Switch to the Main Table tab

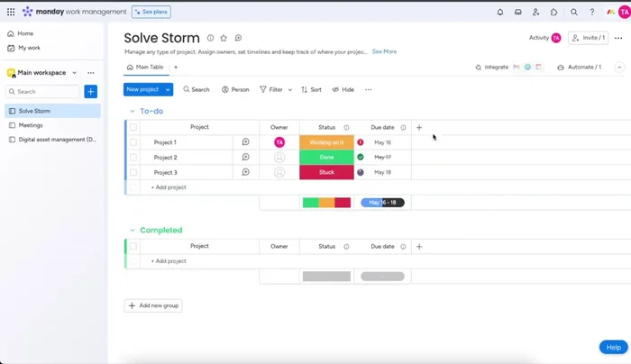click(x=145, y=68)
